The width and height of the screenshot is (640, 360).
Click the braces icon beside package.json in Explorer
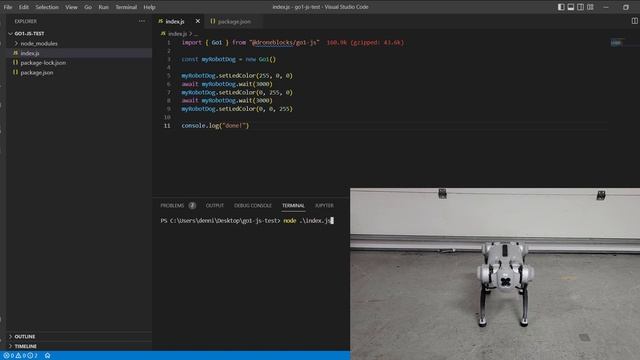coord(16,73)
